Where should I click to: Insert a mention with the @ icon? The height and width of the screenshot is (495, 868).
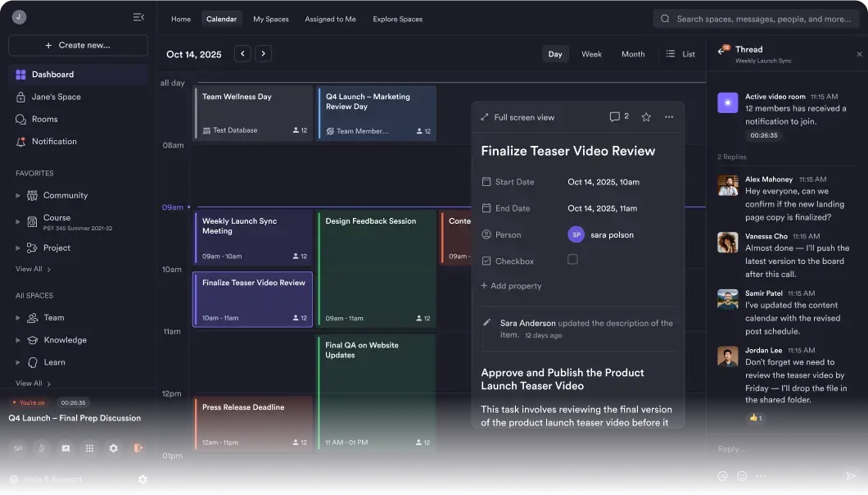point(722,476)
